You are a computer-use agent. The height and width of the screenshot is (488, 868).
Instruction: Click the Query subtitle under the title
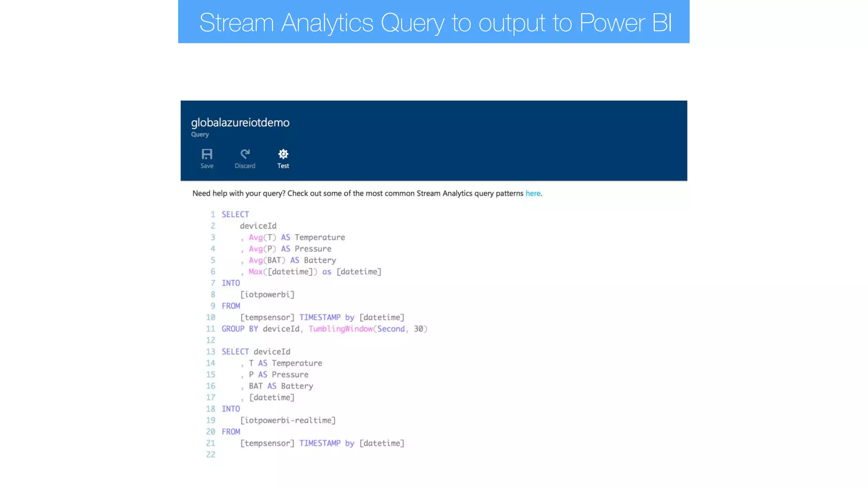coord(200,134)
